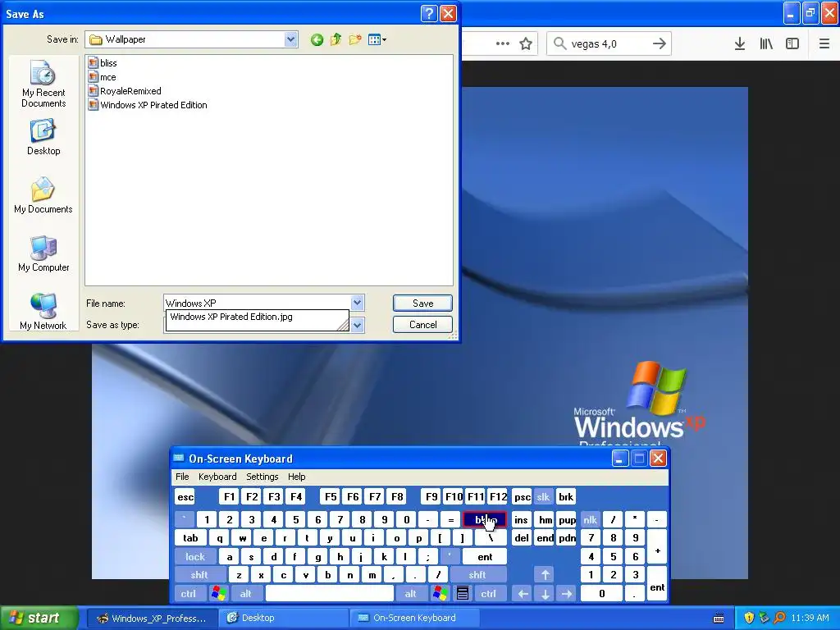Click the esc key on On-Screen Keyboard

(x=185, y=497)
